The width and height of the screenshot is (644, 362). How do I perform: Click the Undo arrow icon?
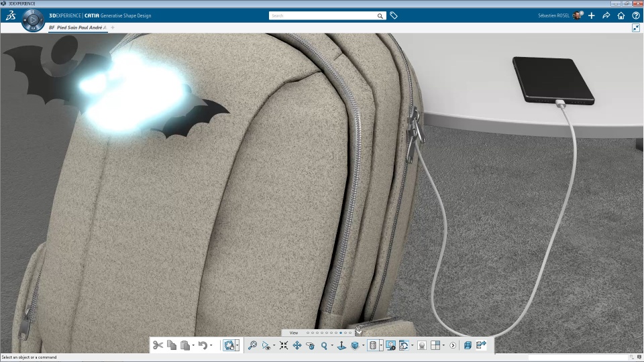(x=203, y=345)
